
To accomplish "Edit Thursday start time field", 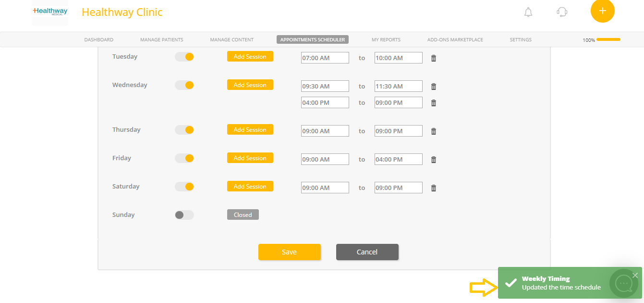I will 325,131.
